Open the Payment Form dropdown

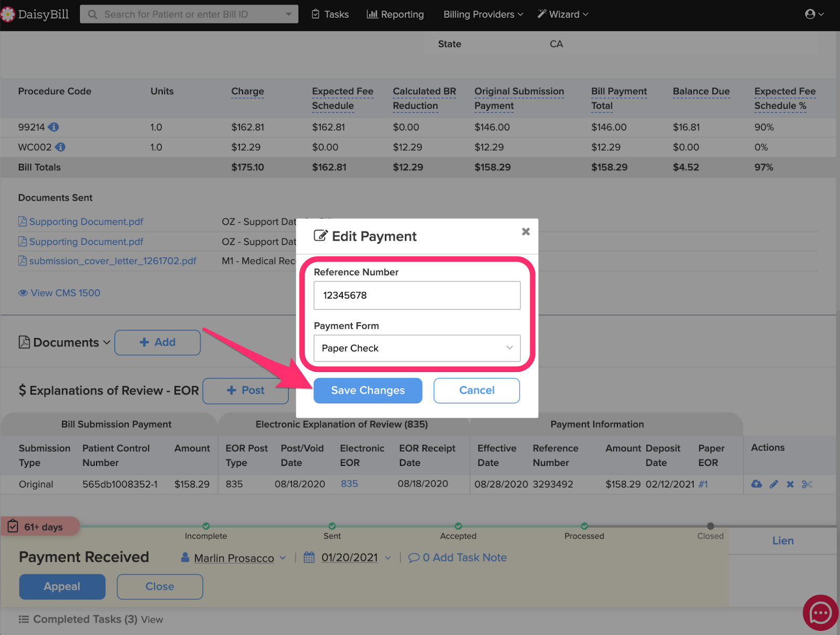click(417, 348)
